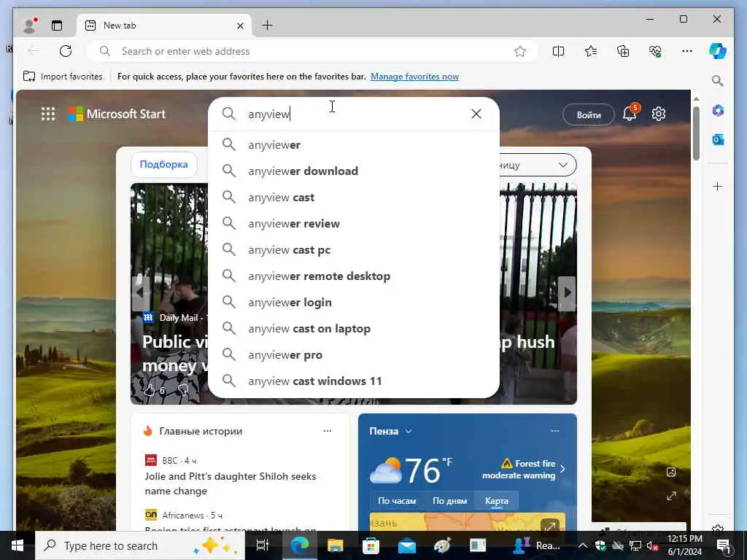747x560 pixels.
Task: Select По дням weather tab
Action: coord(449,501)
